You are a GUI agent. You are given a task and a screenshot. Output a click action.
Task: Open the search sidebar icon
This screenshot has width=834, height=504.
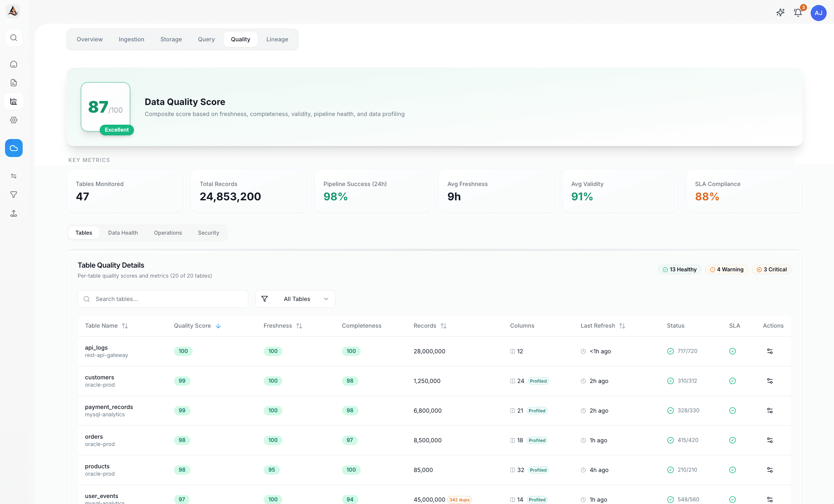14,38
